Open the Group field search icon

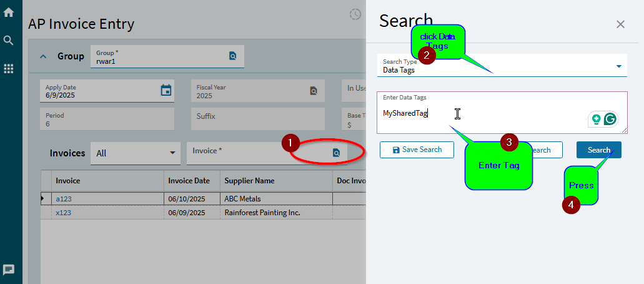(x=233, y=56)
